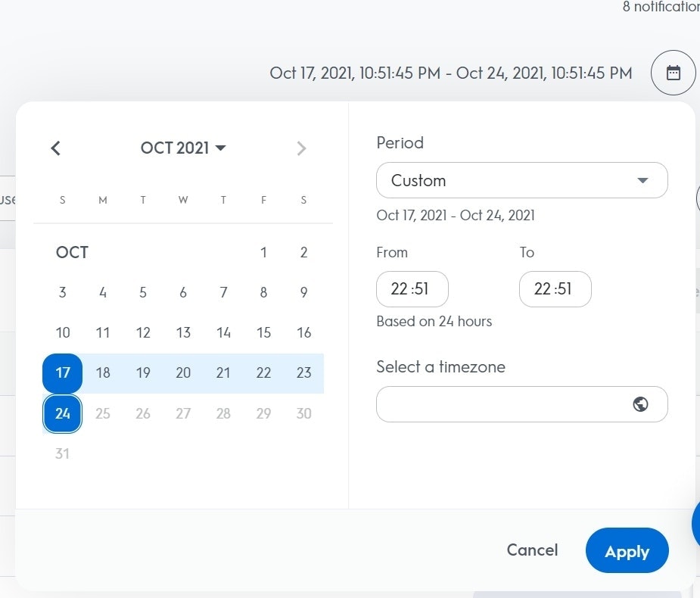Click the date range text above the picker
The image size is (700, 598).
click(450, 73)
